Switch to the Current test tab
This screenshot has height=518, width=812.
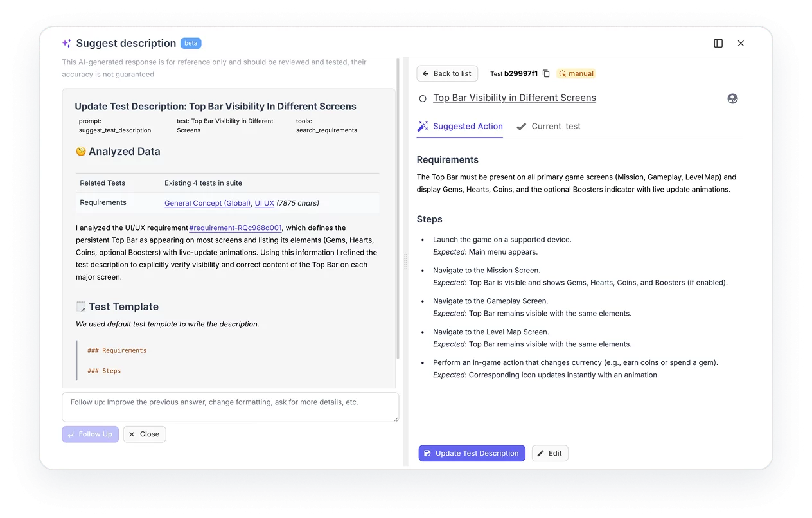[549, 127]
